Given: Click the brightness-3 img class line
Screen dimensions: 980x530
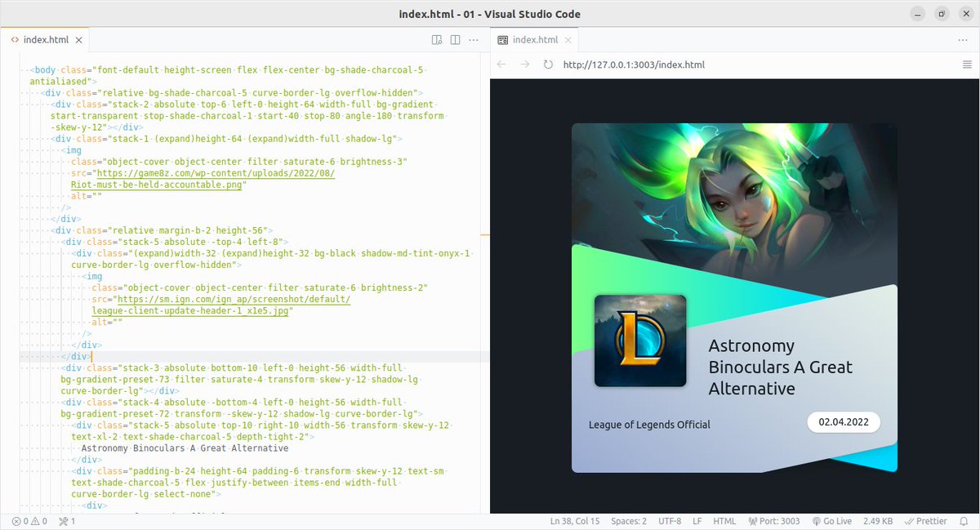Looking at the screenshot, I should pyautogui.click(x=239, y=162).
